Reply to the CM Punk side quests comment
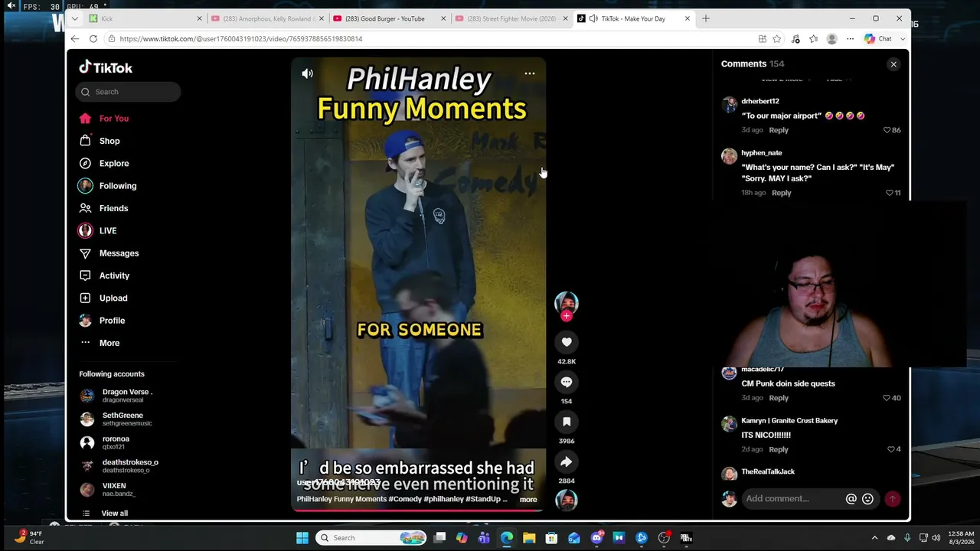The image size is (980, 551). (779, 398)
